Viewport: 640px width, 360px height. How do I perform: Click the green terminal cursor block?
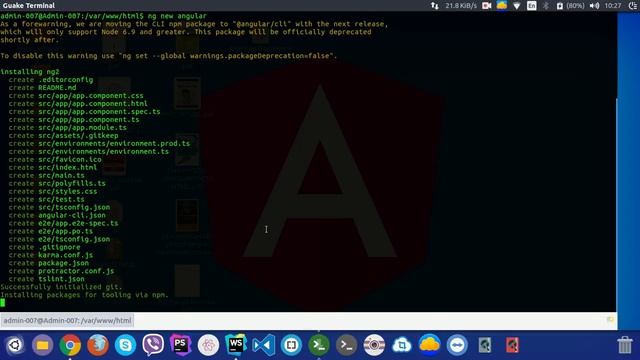click(x=2, y=303)
